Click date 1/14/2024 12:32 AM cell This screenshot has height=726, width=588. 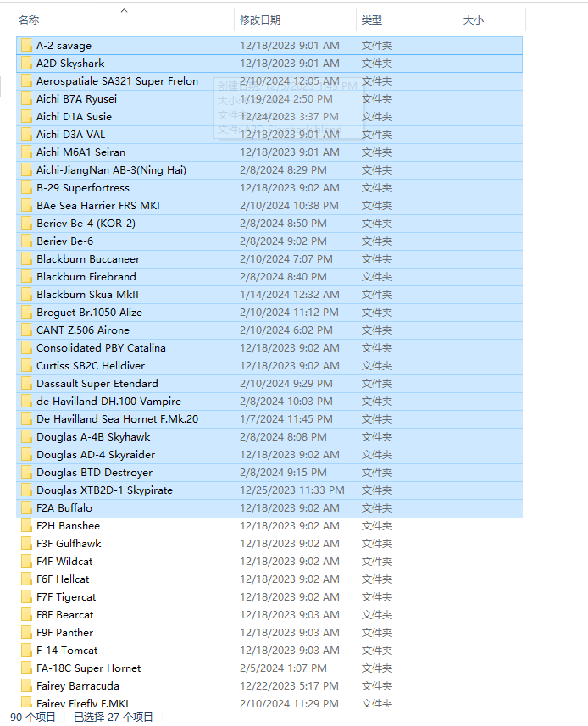(290, 295)
